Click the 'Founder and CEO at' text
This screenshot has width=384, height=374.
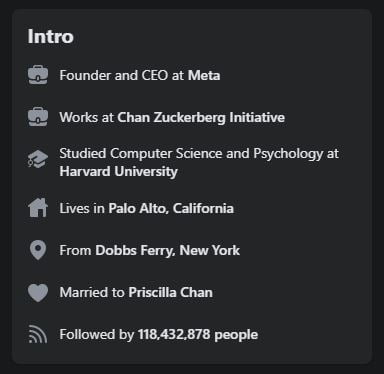(121, 75)
